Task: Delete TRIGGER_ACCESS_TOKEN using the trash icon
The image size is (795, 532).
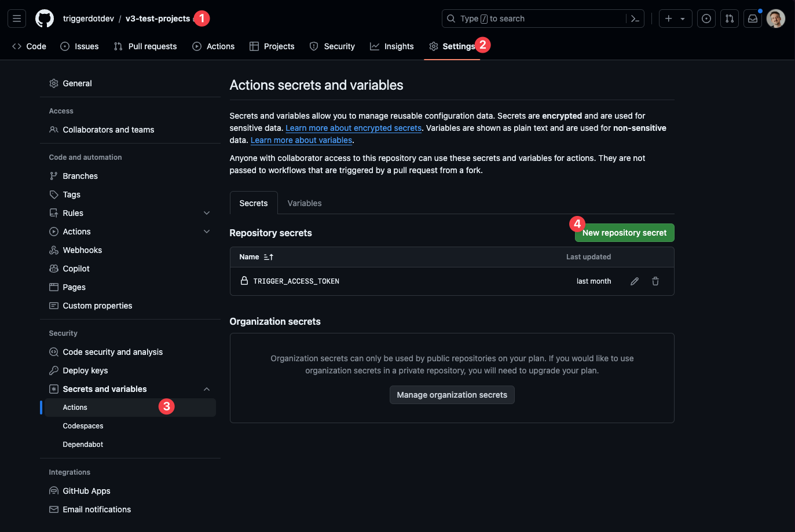Action: coord(655,281)
